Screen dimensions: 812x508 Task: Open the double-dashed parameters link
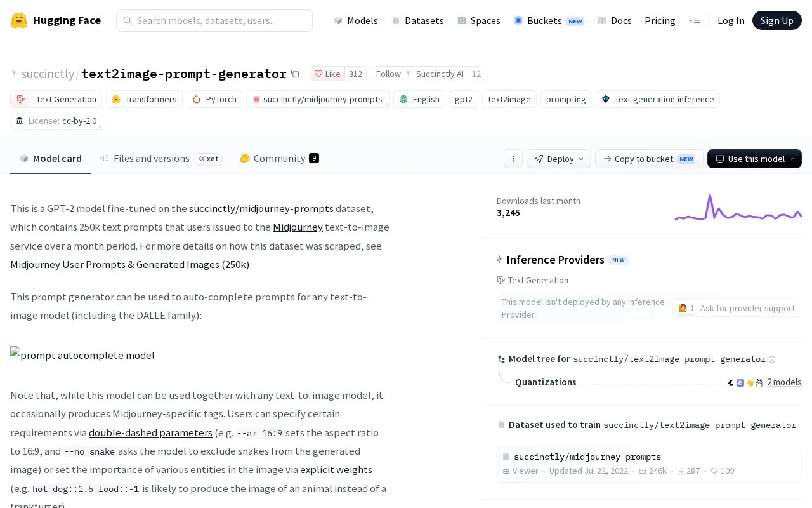tap(150, 432)
